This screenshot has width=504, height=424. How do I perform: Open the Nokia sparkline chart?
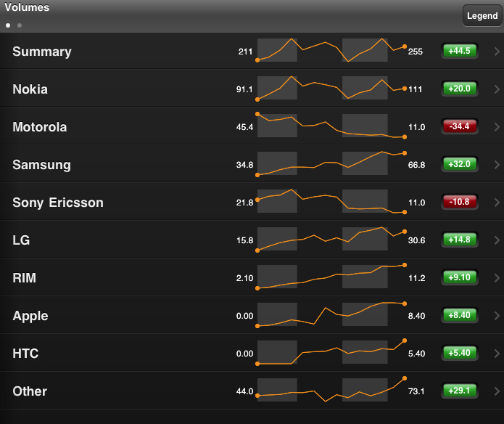pyautogui.click(x=331, y=88)
